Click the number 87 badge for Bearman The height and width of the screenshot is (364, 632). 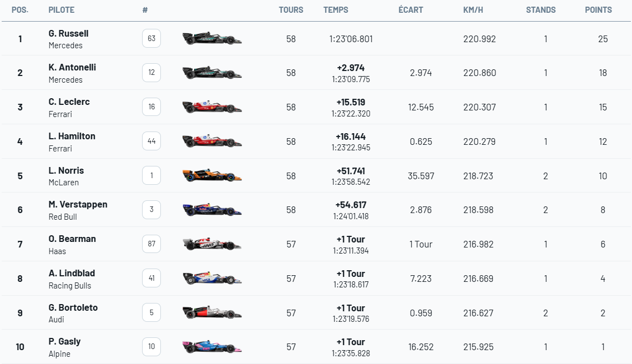[x=151, y=244]
